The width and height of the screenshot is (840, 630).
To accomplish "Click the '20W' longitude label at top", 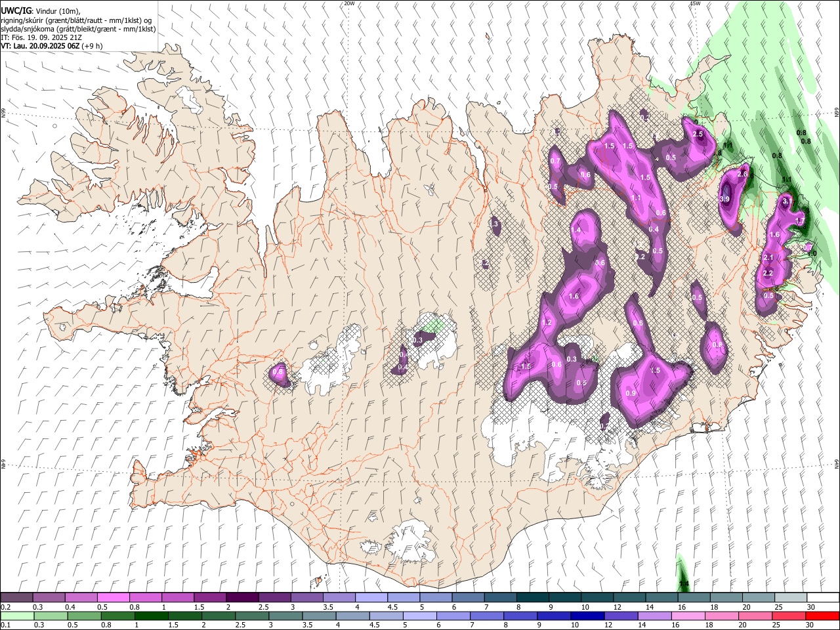I will click(x=349, y=3).
